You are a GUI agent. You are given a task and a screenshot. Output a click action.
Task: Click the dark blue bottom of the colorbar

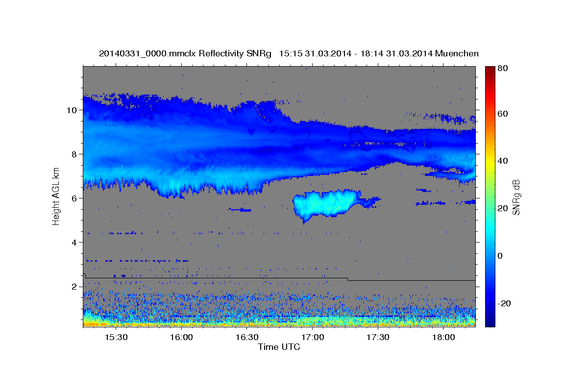tap(490, 322)
